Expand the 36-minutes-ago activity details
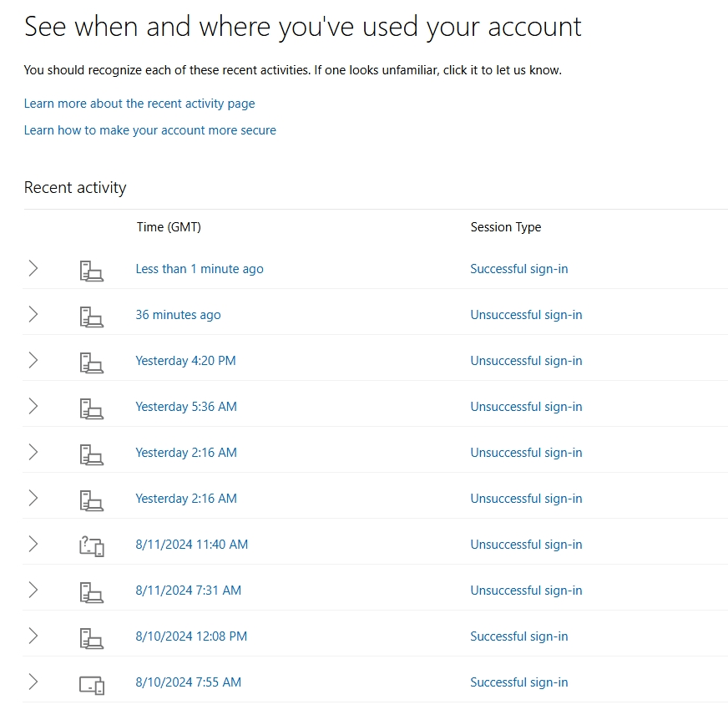 click(33, 315)
